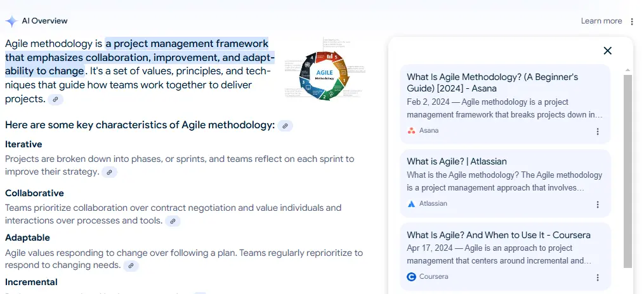
Task: Click the Atlassian logo icon
Action: 412,204
